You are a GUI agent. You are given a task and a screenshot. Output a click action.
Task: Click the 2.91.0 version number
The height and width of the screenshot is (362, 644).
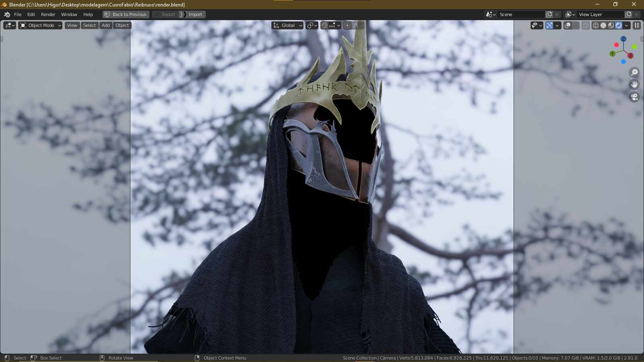pyautogui.click(x=631, y=358)
